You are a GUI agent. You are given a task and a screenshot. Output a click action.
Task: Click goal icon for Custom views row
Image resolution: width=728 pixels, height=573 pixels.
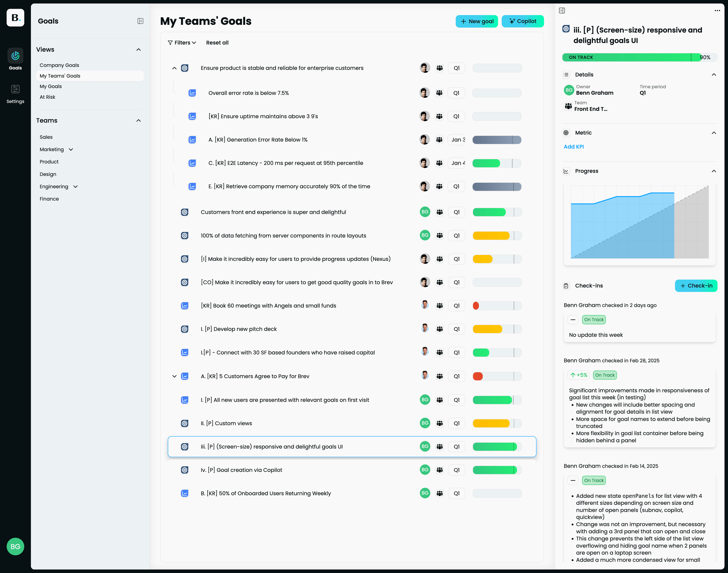tap(185, 423)
